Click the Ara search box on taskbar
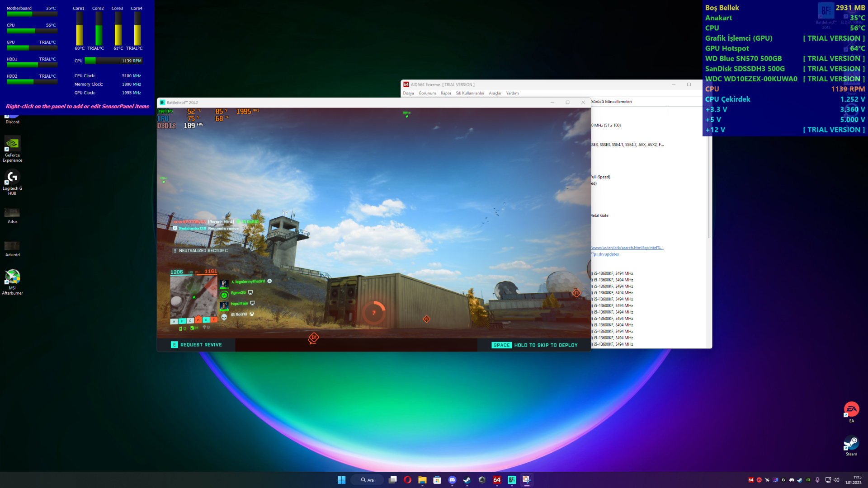Viewport: 868px width, 488px height. click(368, 480)
